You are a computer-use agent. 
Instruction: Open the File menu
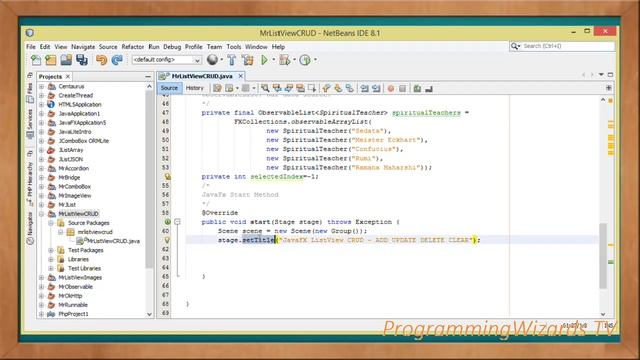31,47
